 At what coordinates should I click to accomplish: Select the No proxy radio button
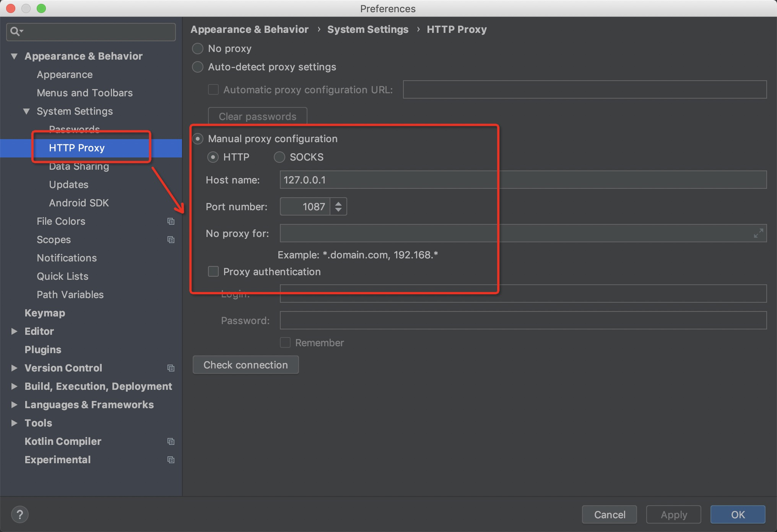pyautogui.click(x=198, y=49)
